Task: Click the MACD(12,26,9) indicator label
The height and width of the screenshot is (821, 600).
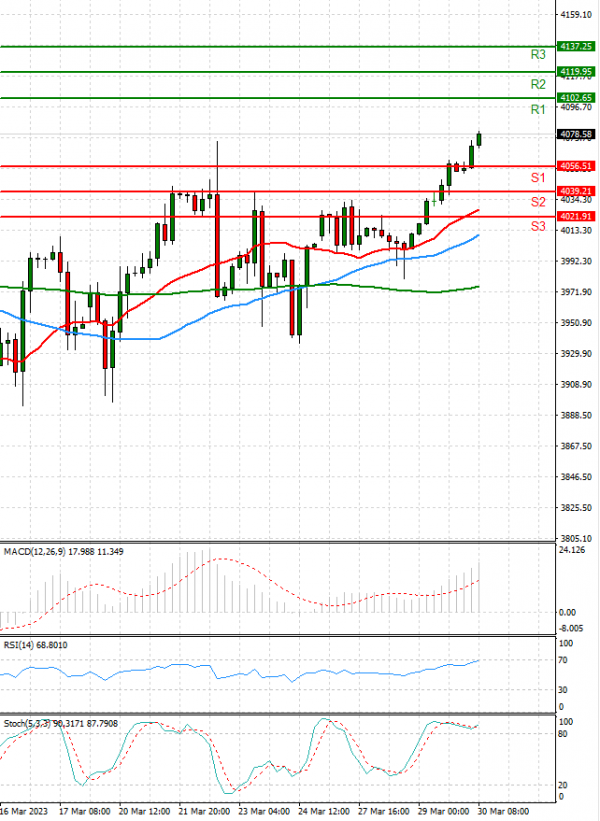Action: click(x=63, y=551)
